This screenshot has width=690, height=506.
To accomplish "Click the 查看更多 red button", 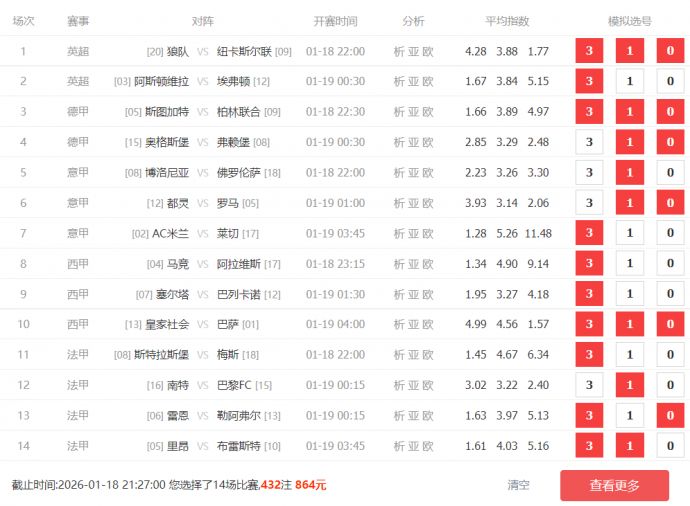I will [614, 486].
